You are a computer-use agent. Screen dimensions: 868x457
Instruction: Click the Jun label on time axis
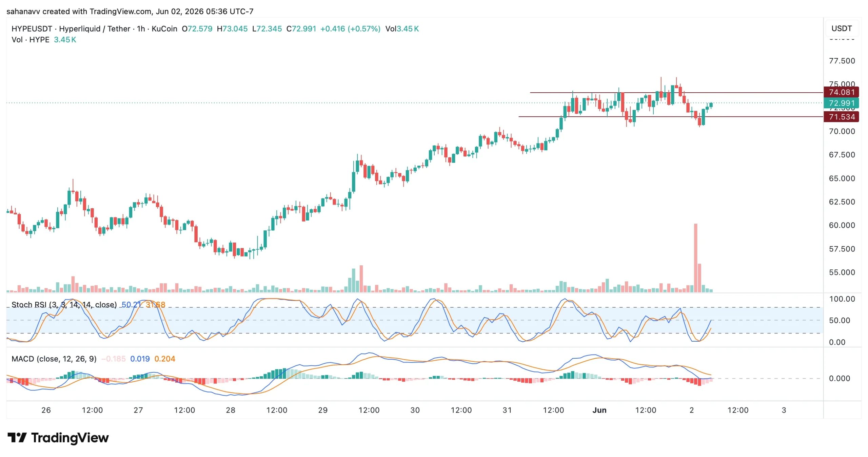599,410
